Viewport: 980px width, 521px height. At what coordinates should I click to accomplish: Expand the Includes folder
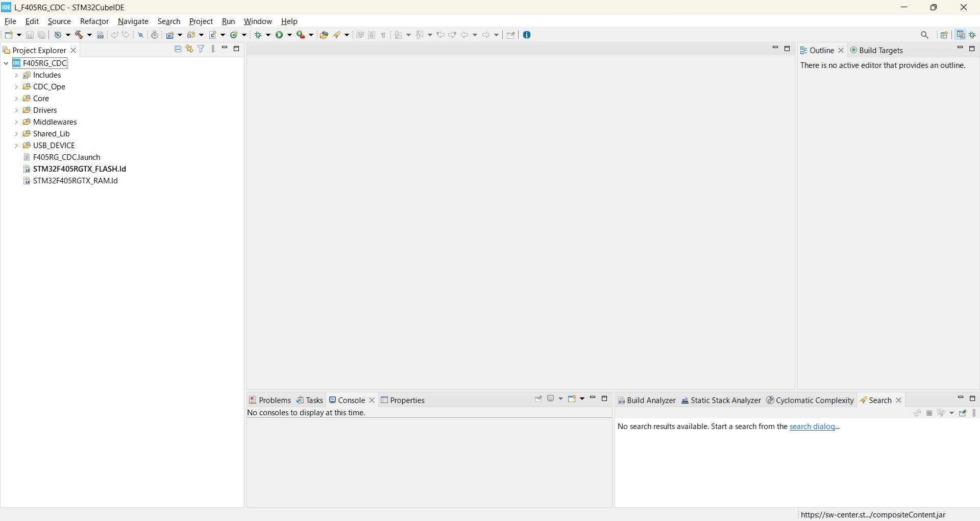[16, 75]
